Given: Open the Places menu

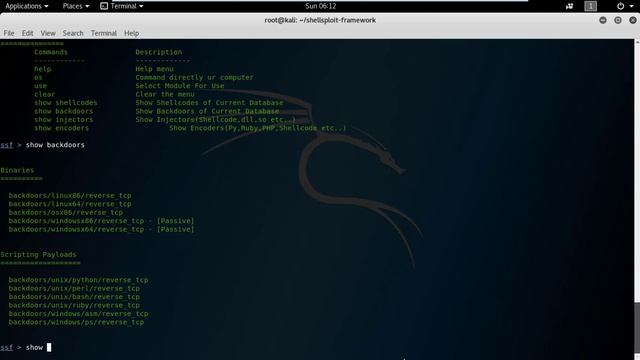Looking at the screenshot, I should point(76,6).
